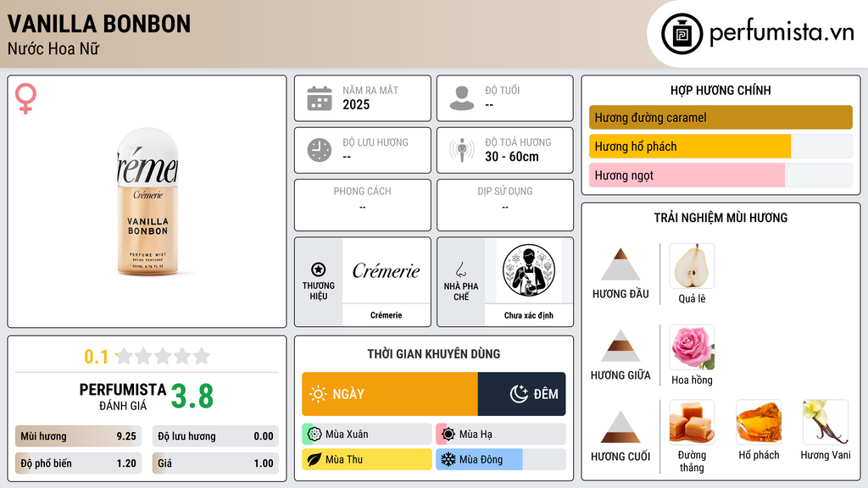Click the launch year value 2025
This screenshot has height=488, width=868.
[356, 104]
